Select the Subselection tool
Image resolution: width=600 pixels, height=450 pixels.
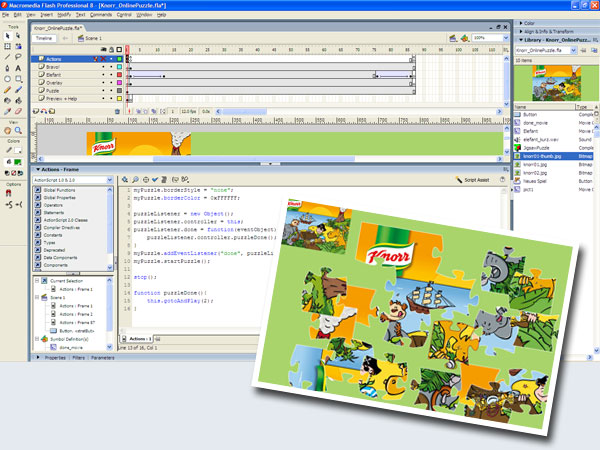18,36
